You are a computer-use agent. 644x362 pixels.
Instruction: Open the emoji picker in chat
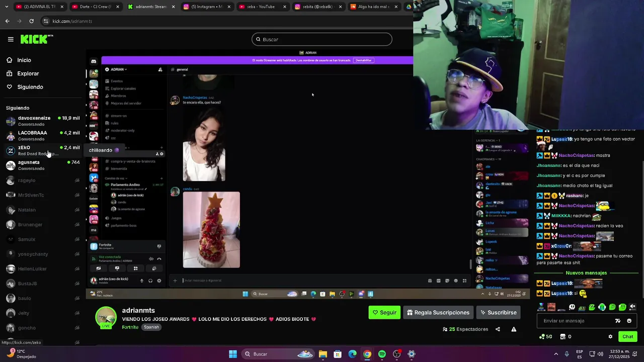pos(629,321)
